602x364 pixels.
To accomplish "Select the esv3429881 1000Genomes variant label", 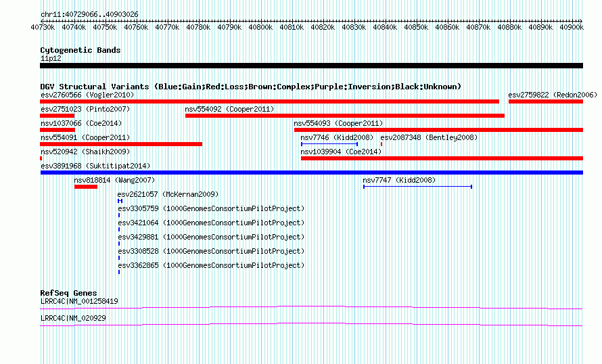I will [211, 237].
